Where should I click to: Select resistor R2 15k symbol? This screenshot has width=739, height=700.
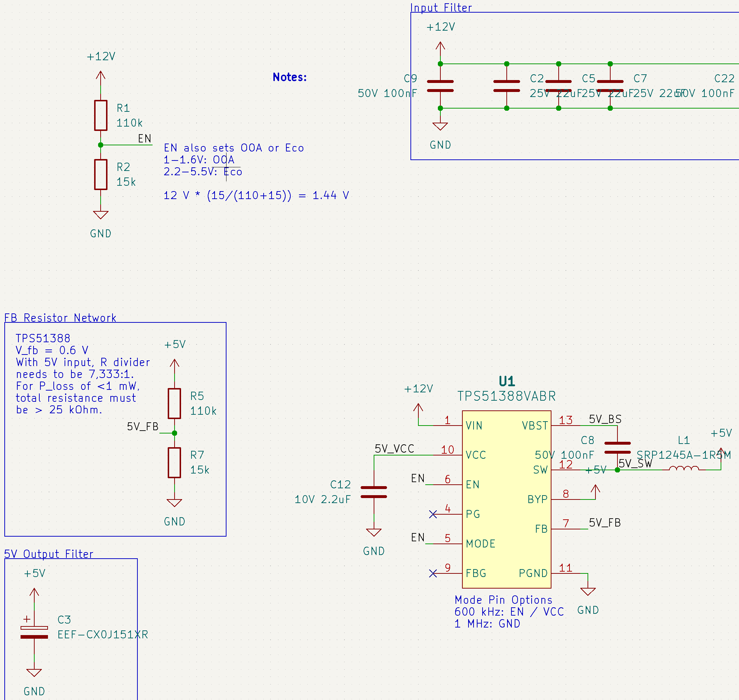pyautogui.click(x=100, y=174)
